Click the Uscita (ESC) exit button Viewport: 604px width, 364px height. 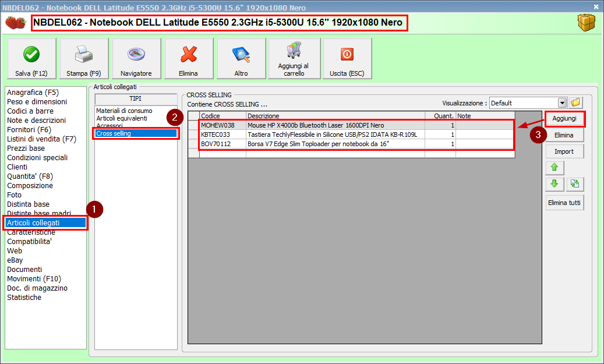(x=348, y=59)
